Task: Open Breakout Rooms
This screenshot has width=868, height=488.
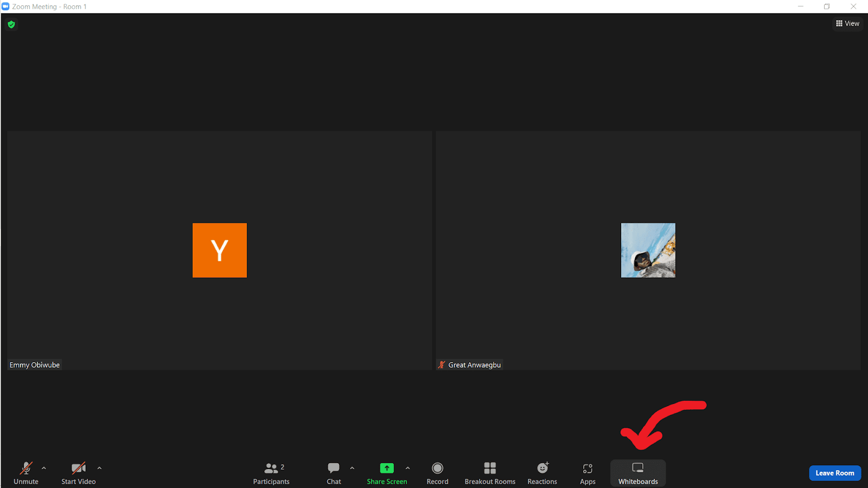Action: click(x=489, y=472)
